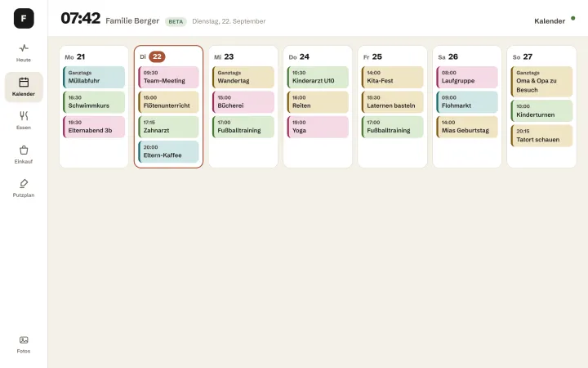Open the Tatort schauen event

pyautogui.click(x=541, y=136)
